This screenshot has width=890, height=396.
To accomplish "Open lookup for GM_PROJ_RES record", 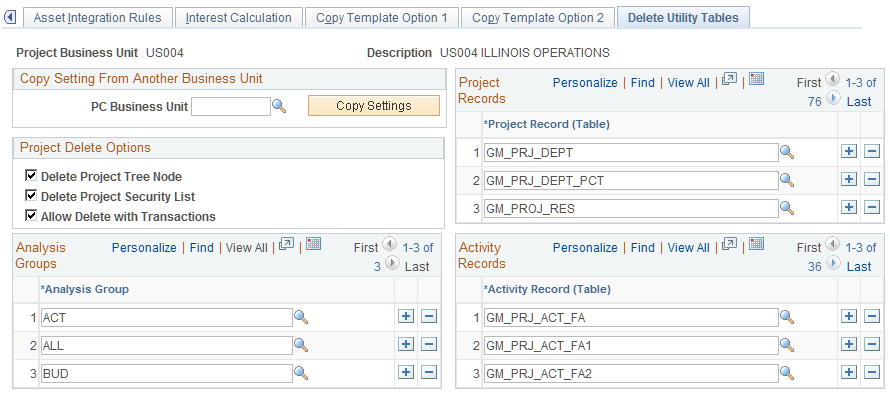I will 787,208.
